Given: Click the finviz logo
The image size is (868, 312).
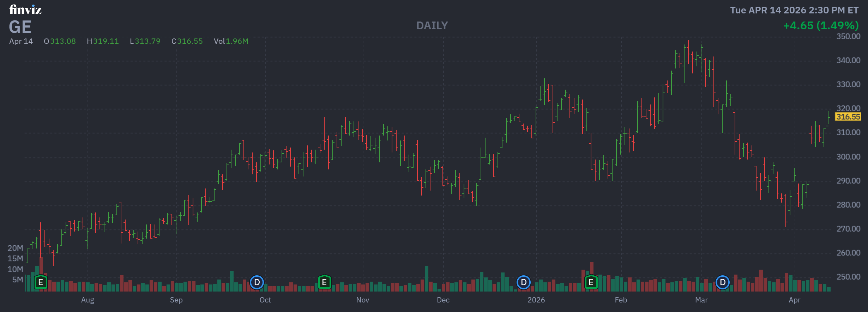Looking at the screenshot, I should tap(25, 10).
